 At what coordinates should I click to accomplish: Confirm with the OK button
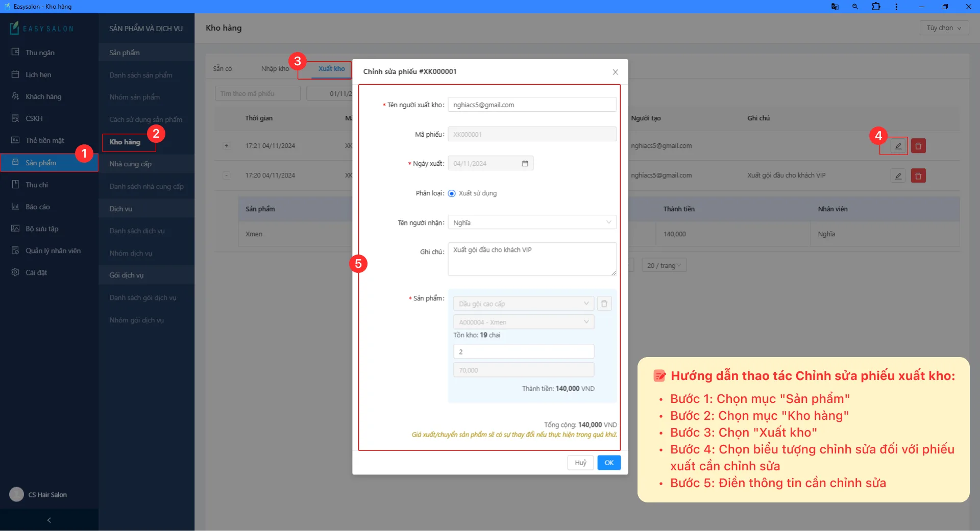(609, 463)
